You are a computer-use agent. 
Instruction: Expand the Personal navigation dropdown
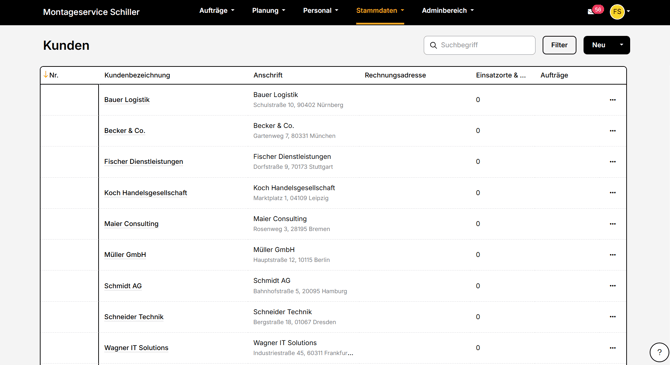click(x=320, y=11)
